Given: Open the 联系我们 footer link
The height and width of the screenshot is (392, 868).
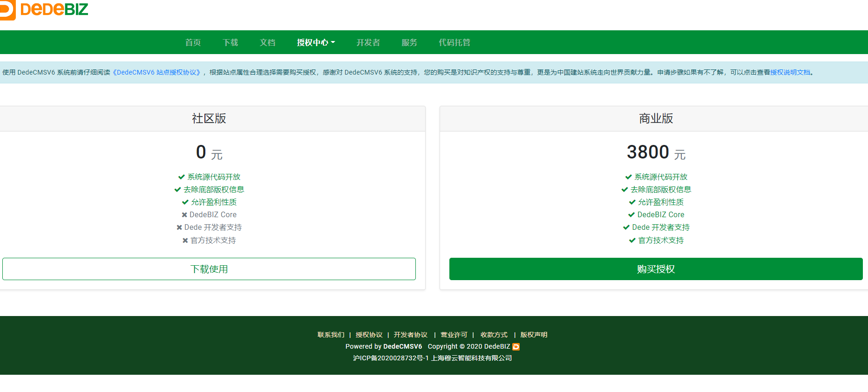Looking at the screenshot, I should 331,335.
